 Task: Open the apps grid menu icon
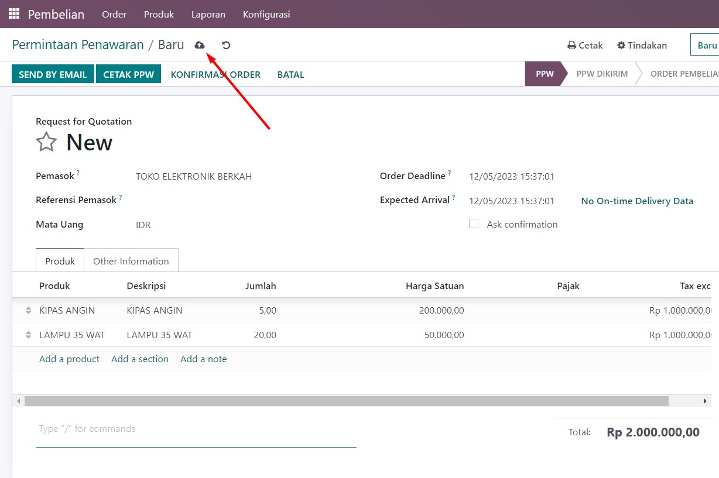14,14
